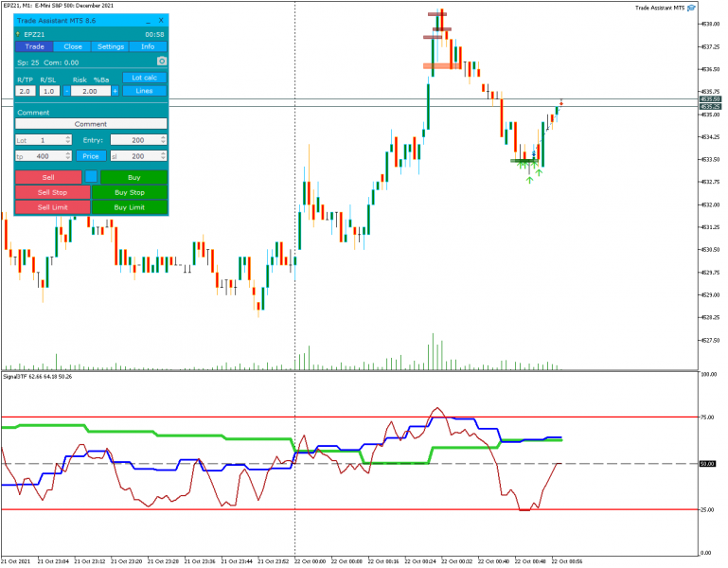Click the Risk value field showing 2.00
Image resolution: width=728 pixels, height=568 pixels.
91,91
